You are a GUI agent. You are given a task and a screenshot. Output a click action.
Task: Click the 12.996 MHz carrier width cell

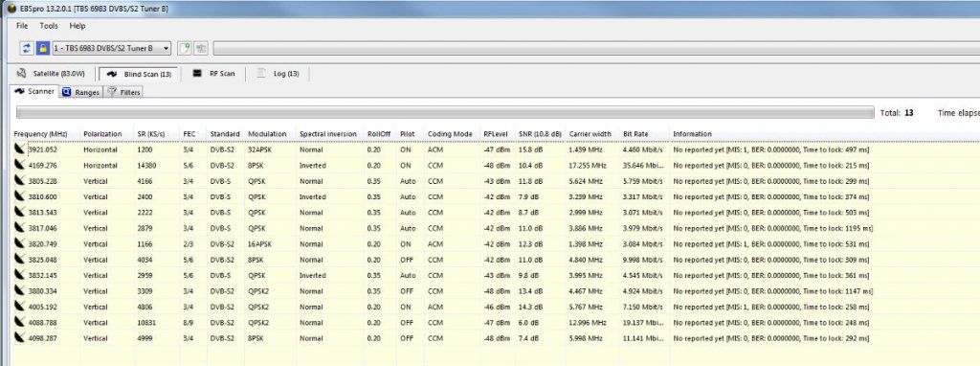pyautogui.click(x=588, y=323)
